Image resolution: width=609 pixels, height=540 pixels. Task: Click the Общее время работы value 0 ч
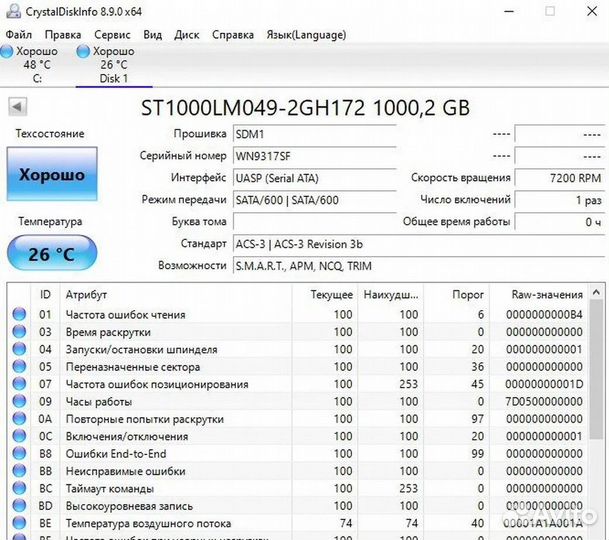[x=559, y=222]
